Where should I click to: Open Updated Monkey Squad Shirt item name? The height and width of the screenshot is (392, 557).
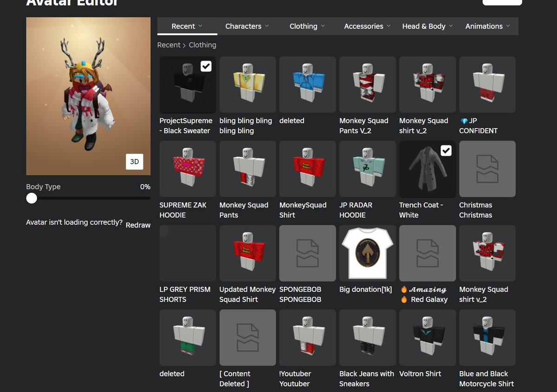(247, 294)
